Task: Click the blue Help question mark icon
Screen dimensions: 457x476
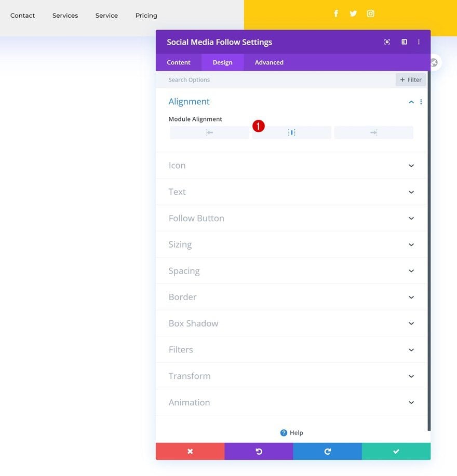Action: pos(284,432)
